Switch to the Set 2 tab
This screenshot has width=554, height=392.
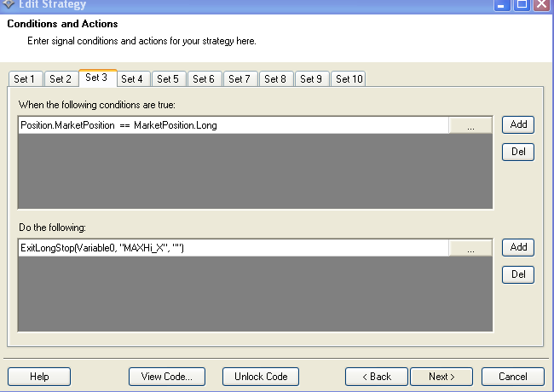coord(61,78)
